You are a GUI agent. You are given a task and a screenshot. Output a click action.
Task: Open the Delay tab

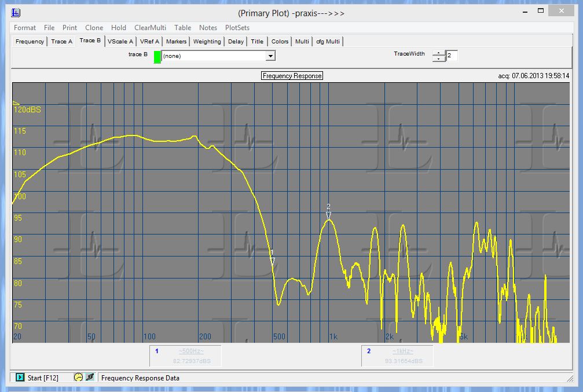(x=236, y=41)
